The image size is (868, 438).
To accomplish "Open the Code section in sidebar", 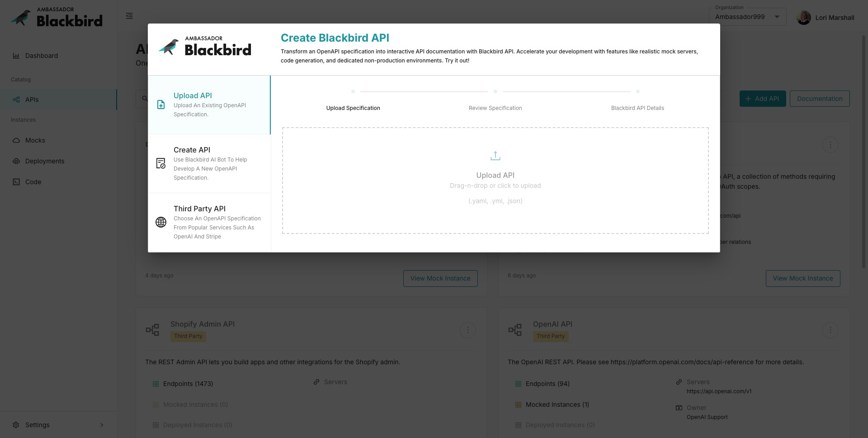I will tap(58, 182).
